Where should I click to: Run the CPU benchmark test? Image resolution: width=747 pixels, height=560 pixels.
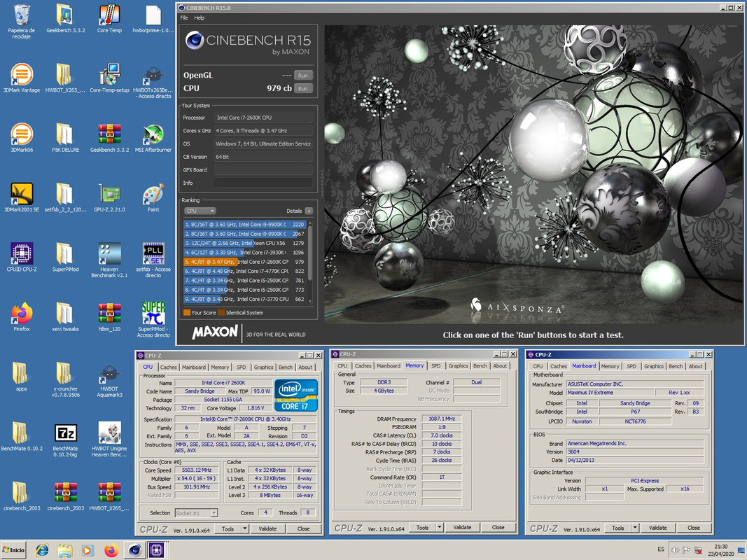pos(303,89)
